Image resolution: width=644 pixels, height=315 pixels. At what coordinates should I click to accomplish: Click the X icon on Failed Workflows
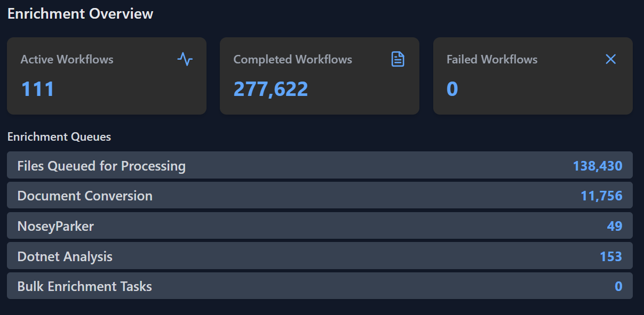(x=610, y=59)
